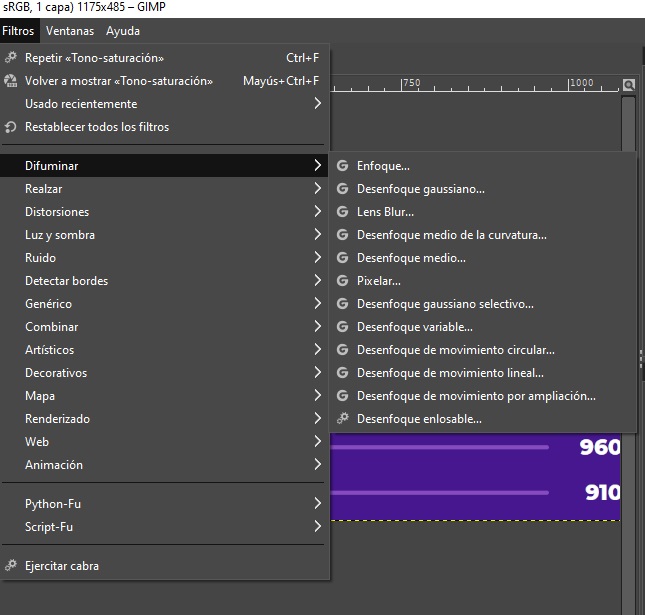Expand the Difuminar submenu arrow
Screen dimensions: 645x615
coord(318,165)
